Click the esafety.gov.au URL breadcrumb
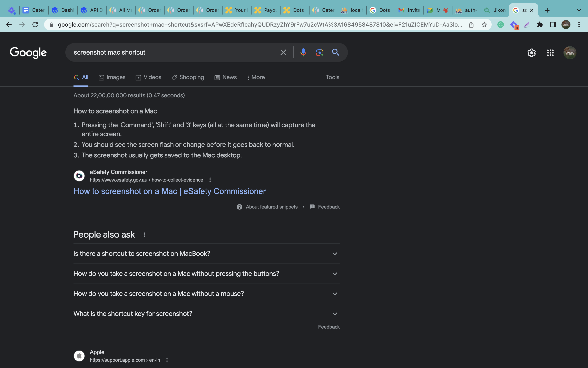Image resolution: width=588 pixels, height=368 pixels. [x=146, y=180]
